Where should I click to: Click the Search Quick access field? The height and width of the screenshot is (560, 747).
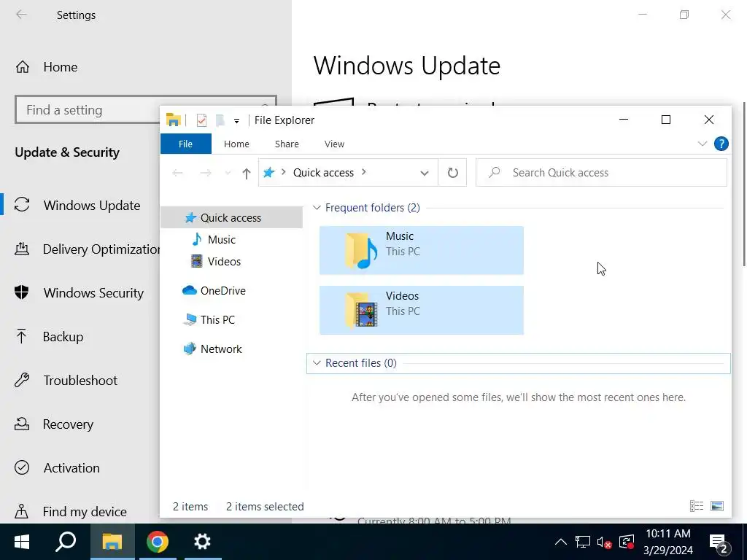pos(601,172)
